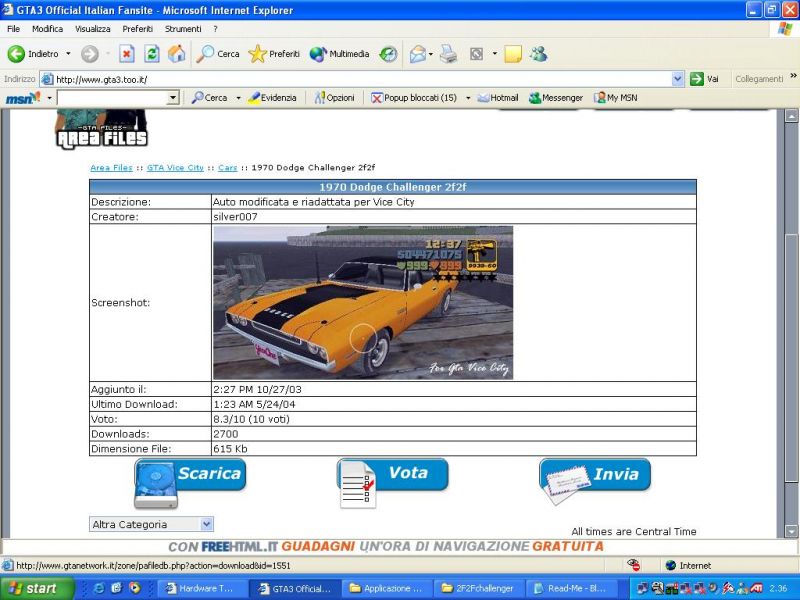Image resolution: width=800 pixels, height=600 pixels.
Task: Switch to the Read-Me taskbar window
Action: [571, 588]
